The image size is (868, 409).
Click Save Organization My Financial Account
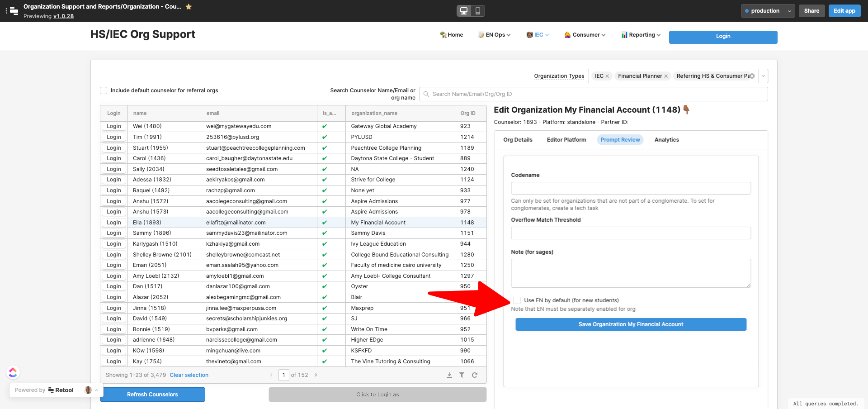click(x=631, y=324)
